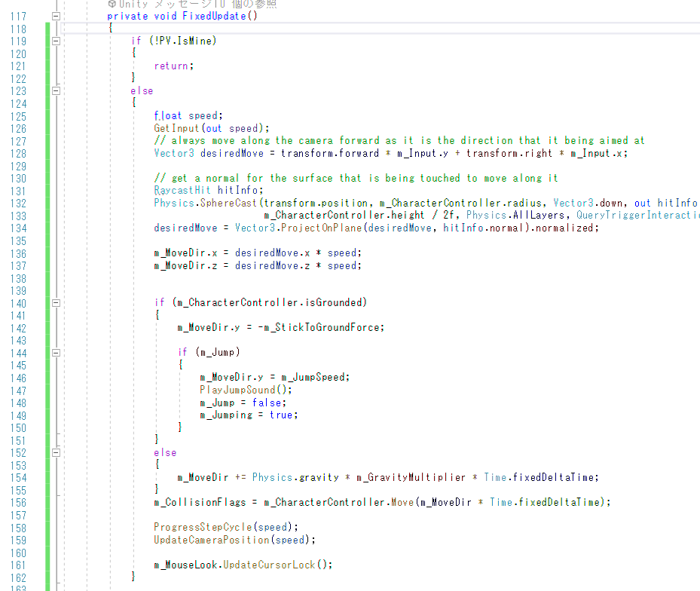Screen dimensions: 700x591
Task: Click the return keyword
Action: coord(171,66)
